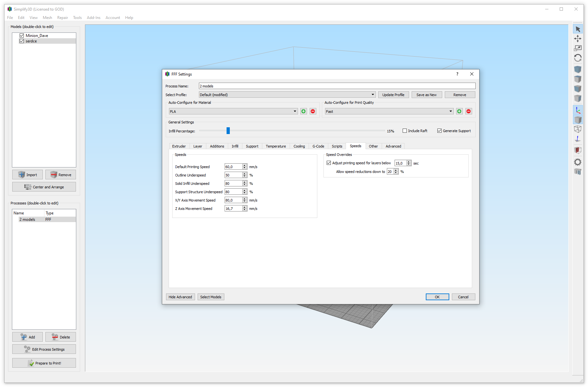Screen dimensions: 588x387
Task: Activate the scale models tool
Action: point(578,48)
